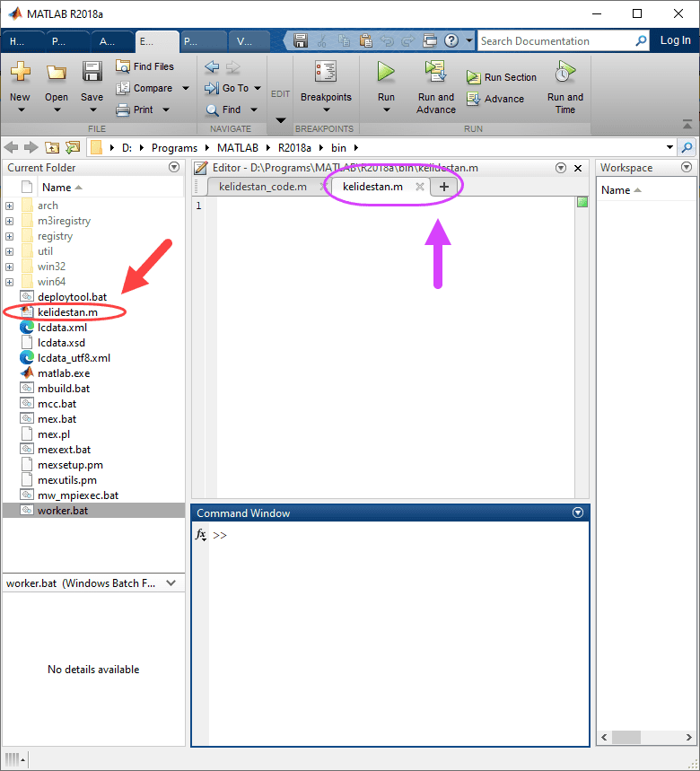Select the V... ribbon tab

[x=249, y=42]
